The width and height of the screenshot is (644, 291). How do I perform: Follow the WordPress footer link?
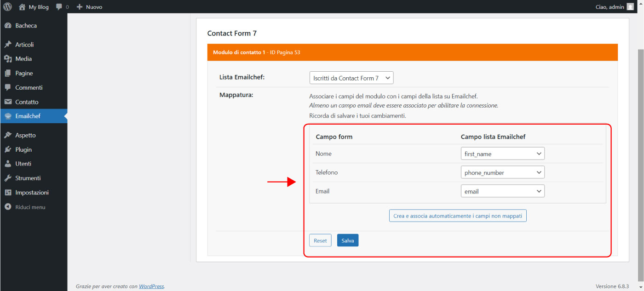(151, 286)
